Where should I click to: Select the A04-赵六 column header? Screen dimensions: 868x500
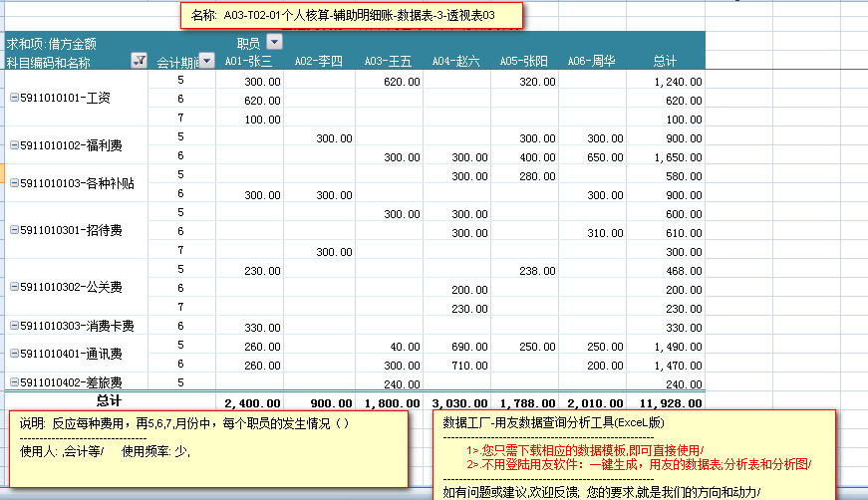pos(455,62)
